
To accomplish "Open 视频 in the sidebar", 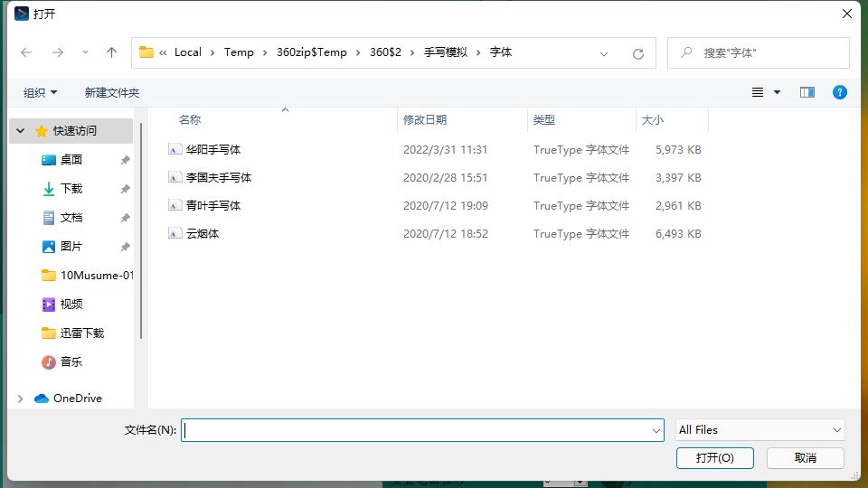I will [x=71, y=304].
